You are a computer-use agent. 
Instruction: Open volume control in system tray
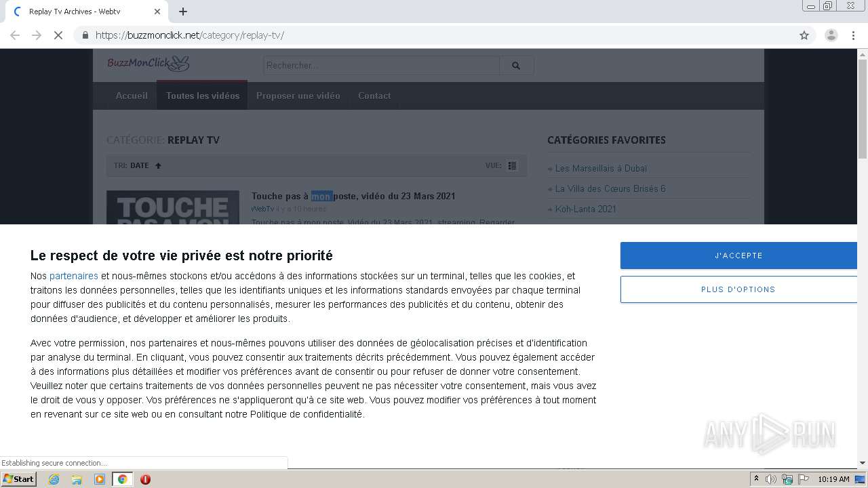point(771,479)
